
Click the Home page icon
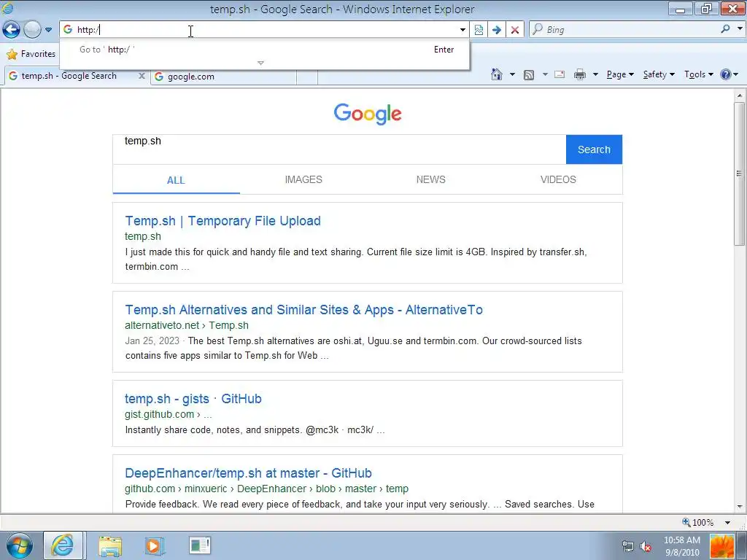(496, 74)
